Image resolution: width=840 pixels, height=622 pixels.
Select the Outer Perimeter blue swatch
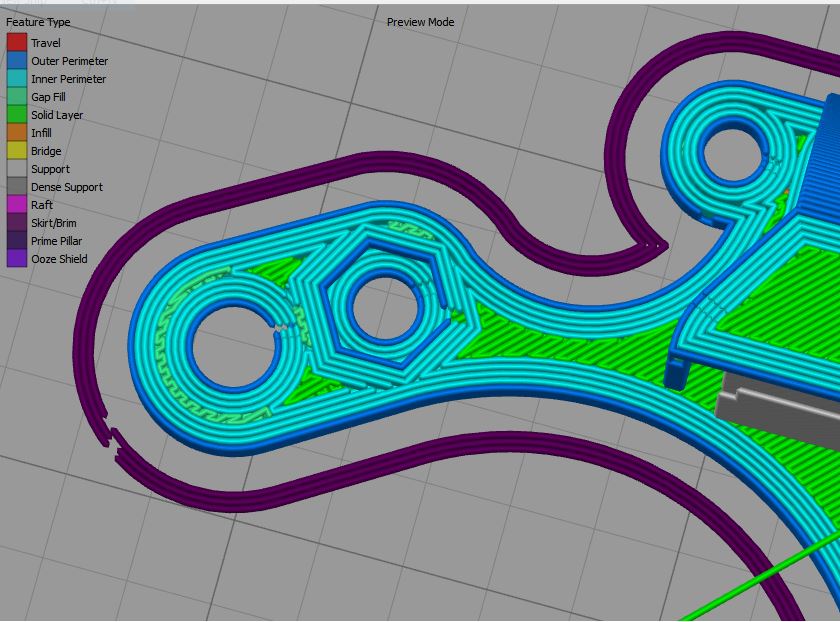pyautogui.click(x=16, y=61)
